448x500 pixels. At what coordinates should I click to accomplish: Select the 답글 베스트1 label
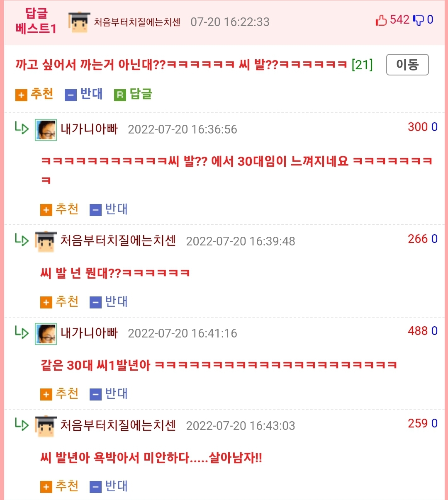(x=36, y=21)
